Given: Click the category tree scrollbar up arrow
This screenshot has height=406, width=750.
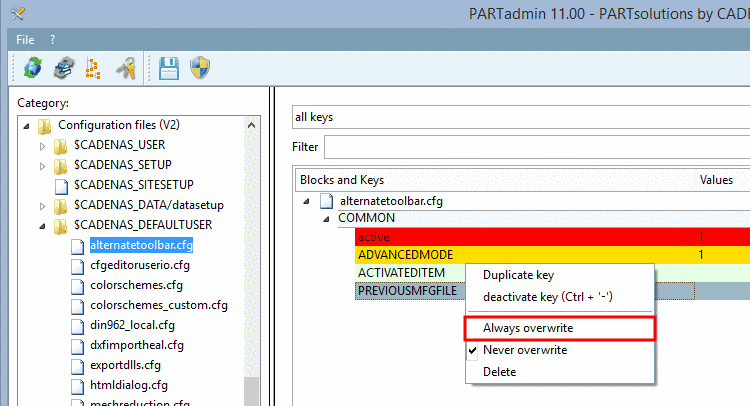Looking at the screenshot, I should [x=252, y=125].
